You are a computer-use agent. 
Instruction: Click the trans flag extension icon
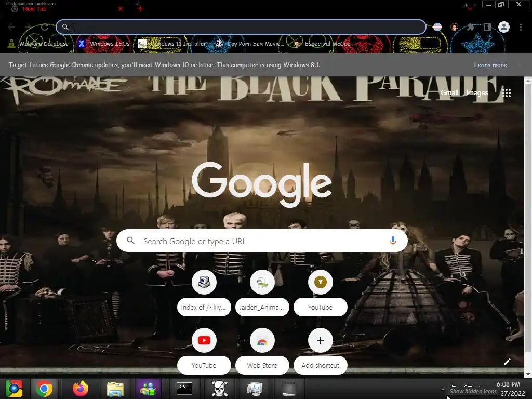pos(437,27)
